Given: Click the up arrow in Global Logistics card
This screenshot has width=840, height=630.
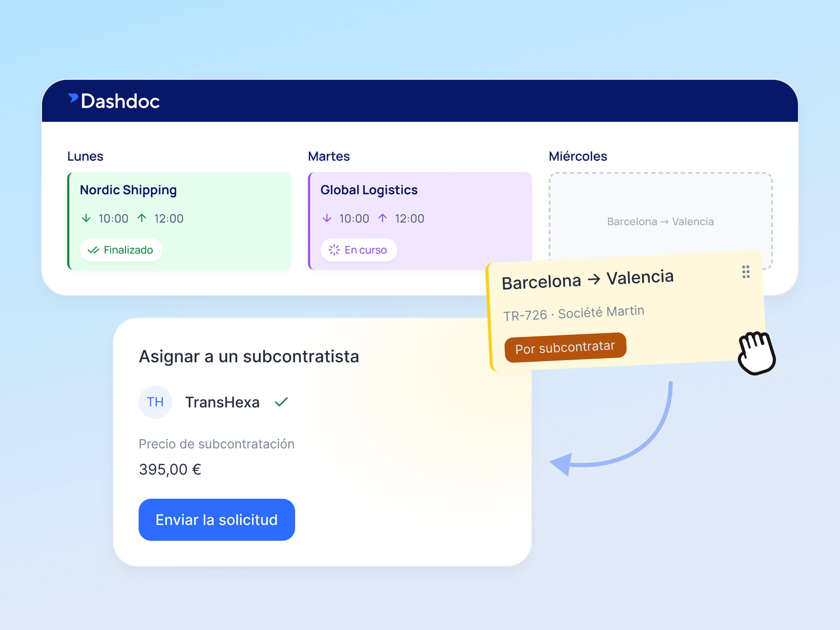Looking at the screenshot, I should [x=382, y=218].
